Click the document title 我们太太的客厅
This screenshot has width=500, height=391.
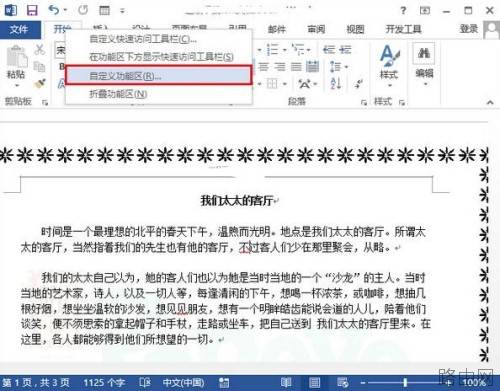click(237, 201)
